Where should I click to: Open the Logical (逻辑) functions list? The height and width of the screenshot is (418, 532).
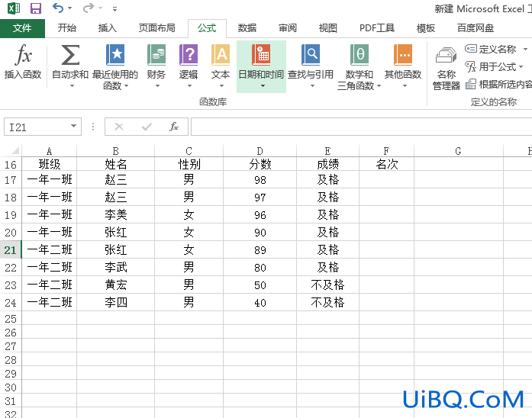point(189,66)
